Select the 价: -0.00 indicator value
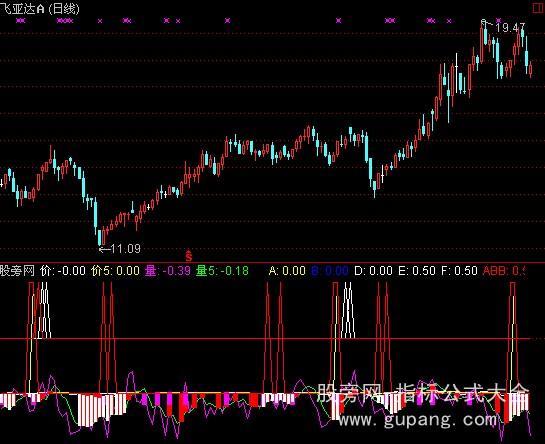Viewport: 545px width, 444px height. pyautogui.click(x=63, y=271)
